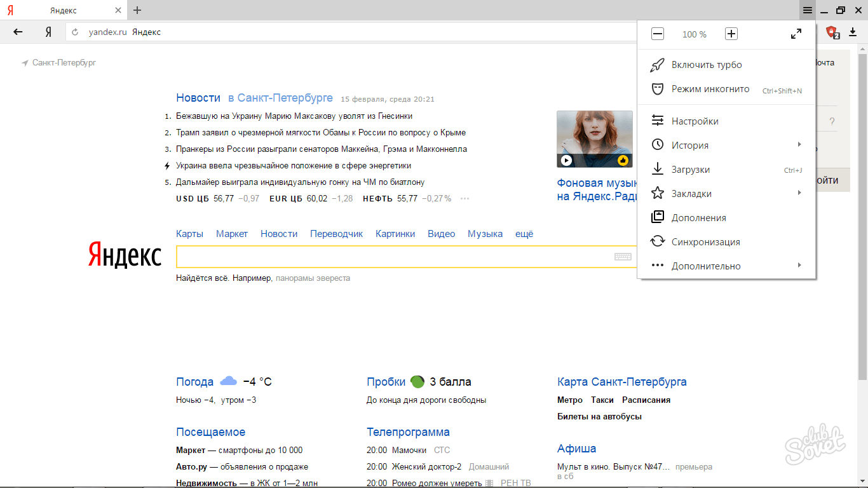Image resolution: width=868 pixels, height=488 pixels.
Task: Click the downloads arrow icon in toolbar
Action: click(x=853, y=32)
